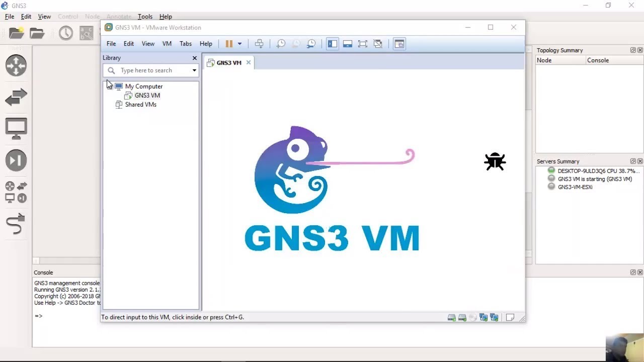644x362 pixels.
Task: Float the Servers Summary panel
Action: pyautogui.click(x=633, y=161)
